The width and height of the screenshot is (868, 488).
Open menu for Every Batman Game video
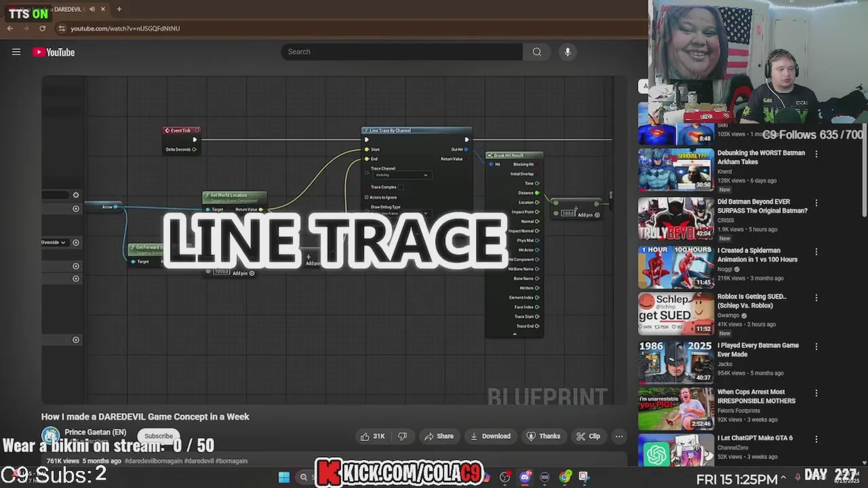[816, 346]
